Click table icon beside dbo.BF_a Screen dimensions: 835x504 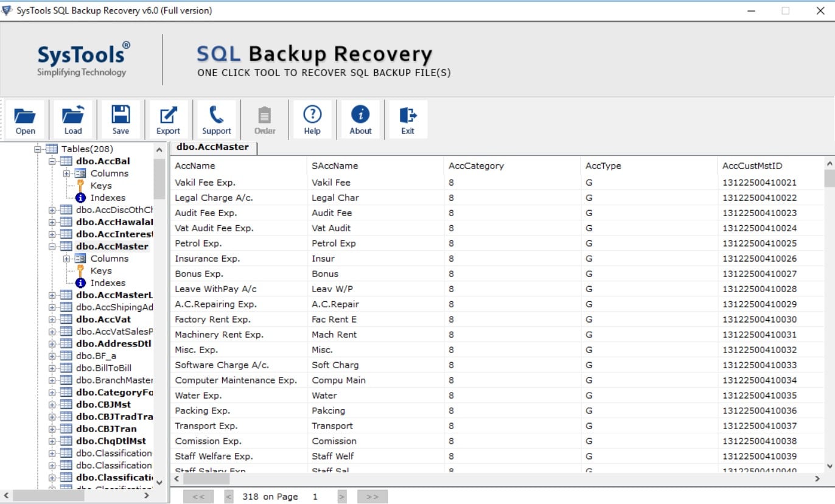[x=66, y=356]
